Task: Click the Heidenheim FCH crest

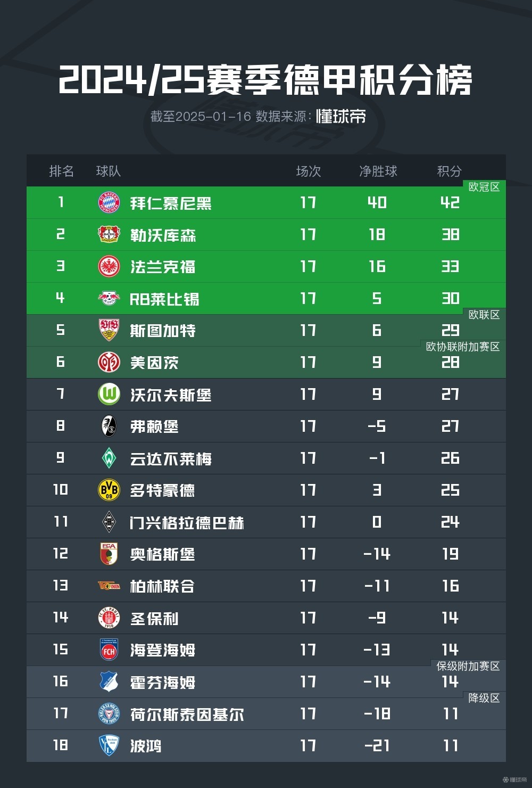Action: pos(109,650)
